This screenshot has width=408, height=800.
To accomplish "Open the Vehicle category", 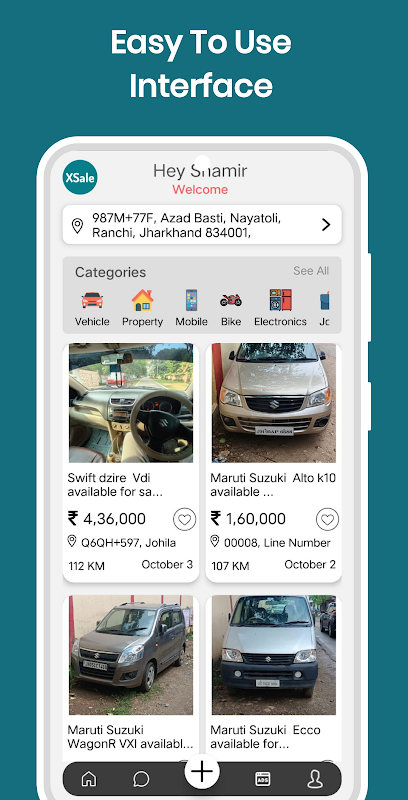I will click(92, 308).
